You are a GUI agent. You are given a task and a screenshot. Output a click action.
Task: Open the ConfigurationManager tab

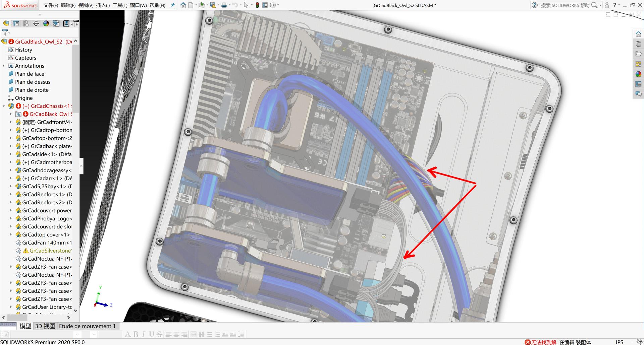(x=26, y=23)
